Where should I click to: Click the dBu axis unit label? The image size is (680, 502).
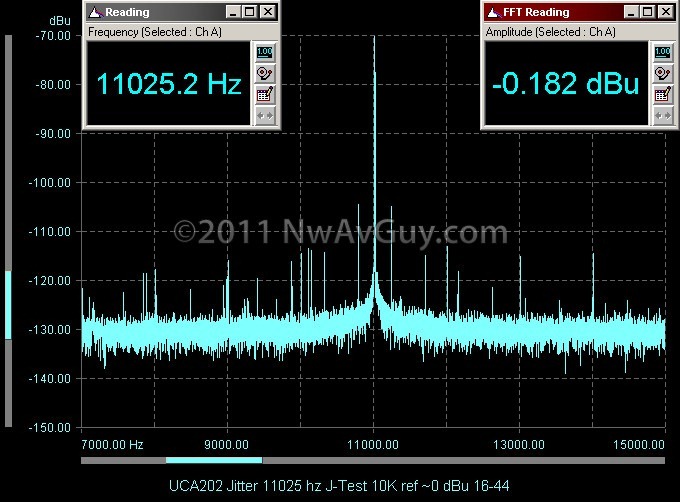pyautogui.click(x=60, y=21)
